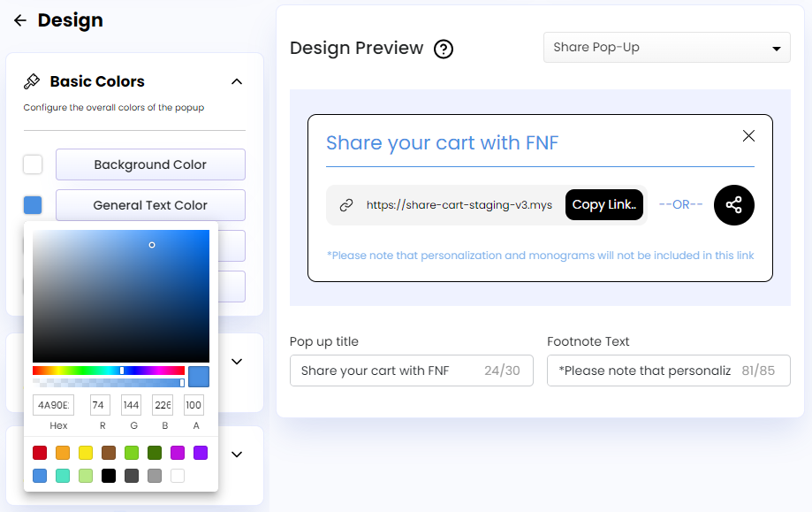812x512 pixels.
Task: Expand the section with the middle chevron
Action: 236,362
